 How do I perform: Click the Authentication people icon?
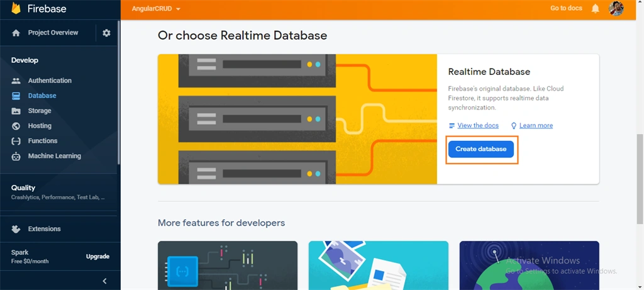[16, 81]
